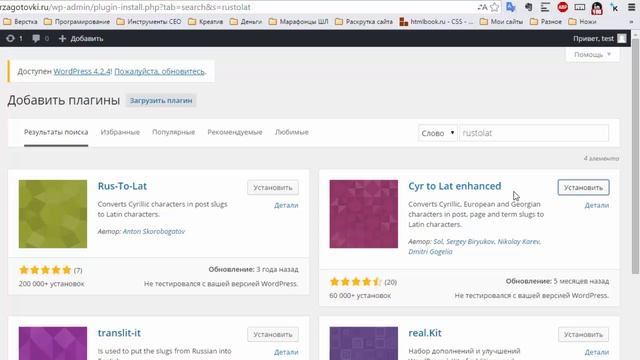Open the Программирование bookmarks folder

click(77, 22)
